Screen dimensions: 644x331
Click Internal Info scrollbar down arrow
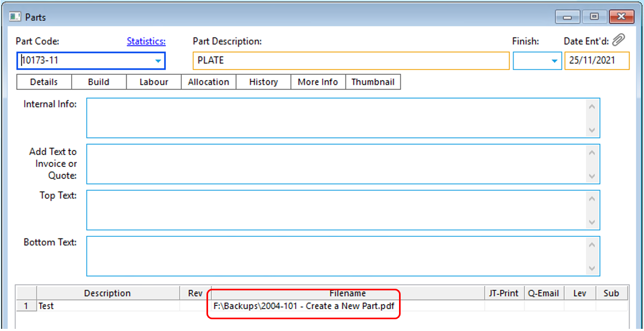pos(592,130)
